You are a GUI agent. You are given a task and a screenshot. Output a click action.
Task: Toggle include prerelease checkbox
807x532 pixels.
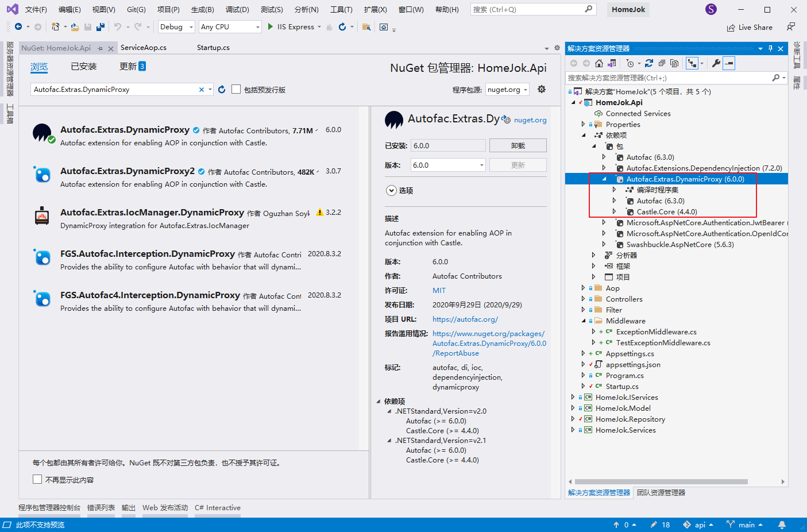point(236,89)
